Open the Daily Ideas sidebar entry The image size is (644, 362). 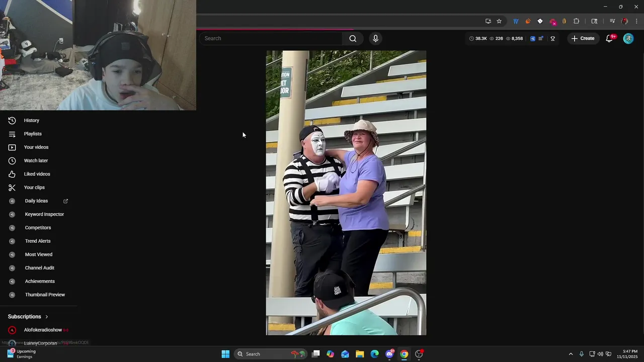pyautogui.click(x=36, y=201)
